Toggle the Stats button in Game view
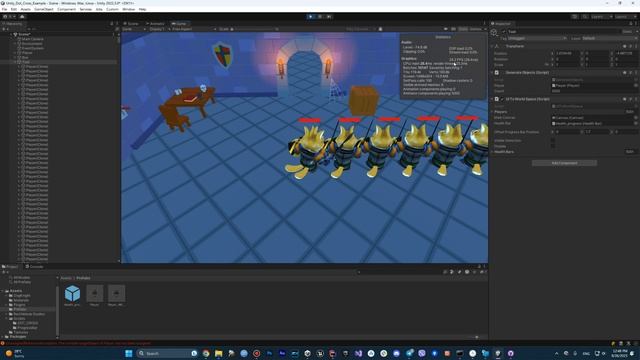The width and height of the screenshot is (640, 360). 463,29
